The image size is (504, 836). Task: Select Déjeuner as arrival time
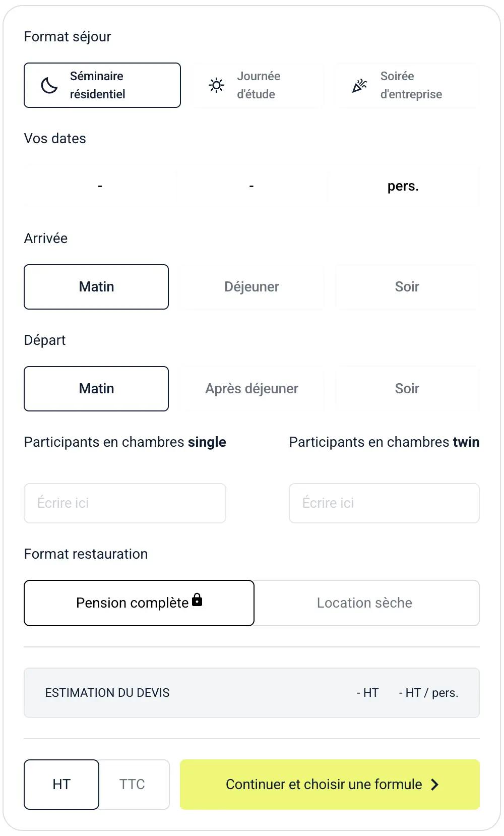pyautogui.click(x=251, y=287)
